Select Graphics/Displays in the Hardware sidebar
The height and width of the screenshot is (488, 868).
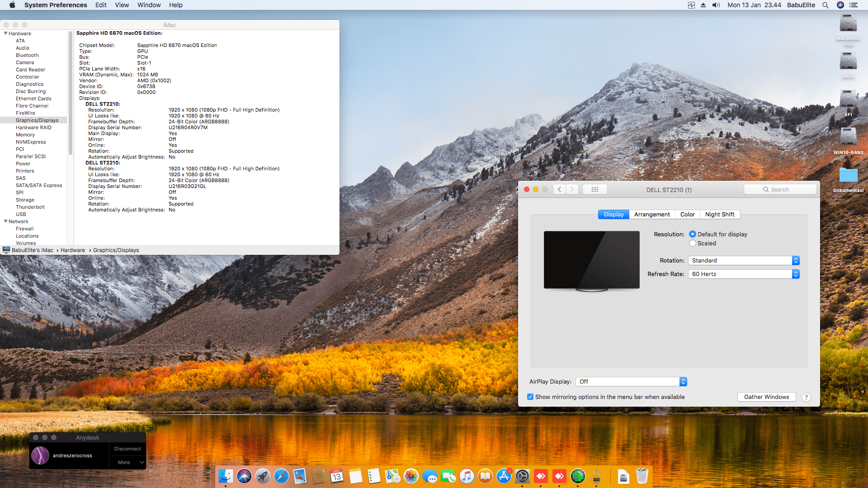pyautogui.click(x=38, y=120)
